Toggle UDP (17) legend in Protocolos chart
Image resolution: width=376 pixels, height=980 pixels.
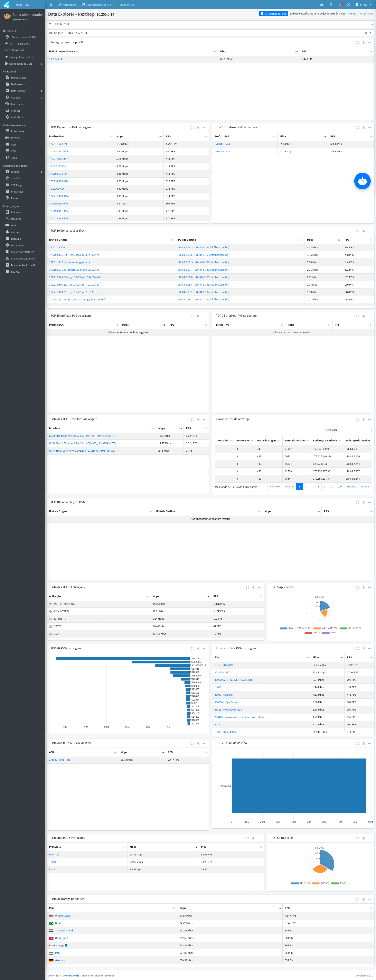point(301,883)
